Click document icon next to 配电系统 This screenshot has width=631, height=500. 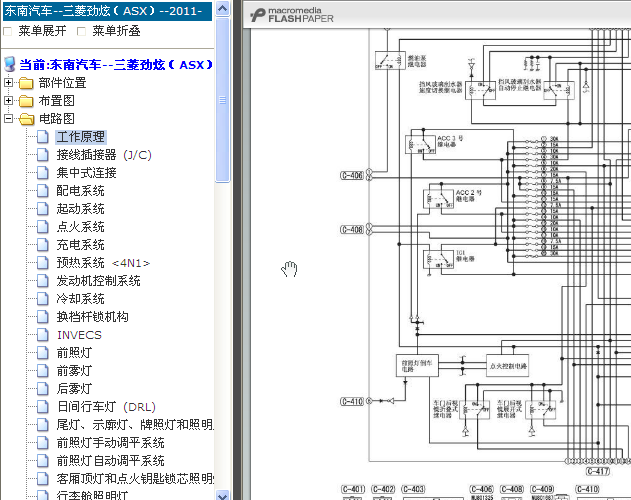(x=43, y=191)
